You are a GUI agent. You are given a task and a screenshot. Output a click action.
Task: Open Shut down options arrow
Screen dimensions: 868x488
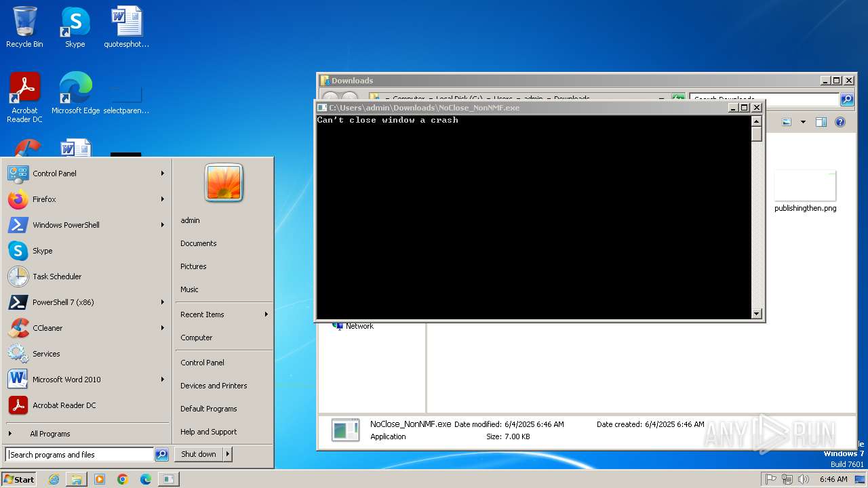[228, 454]
